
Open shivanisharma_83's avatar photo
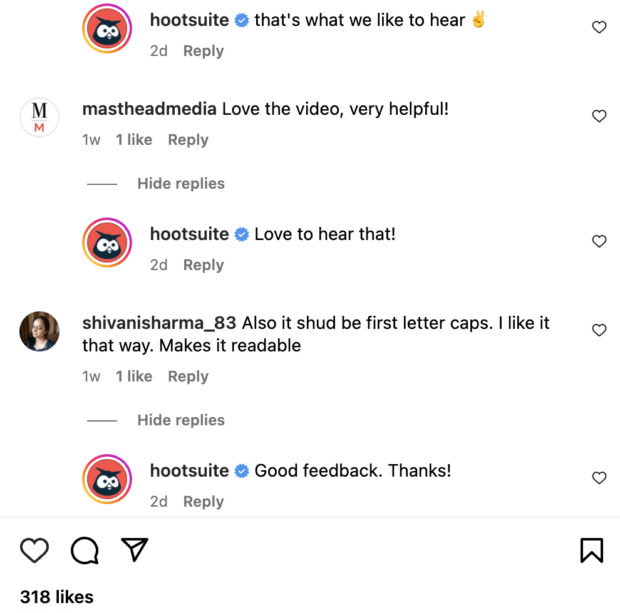tap(40, 331)
